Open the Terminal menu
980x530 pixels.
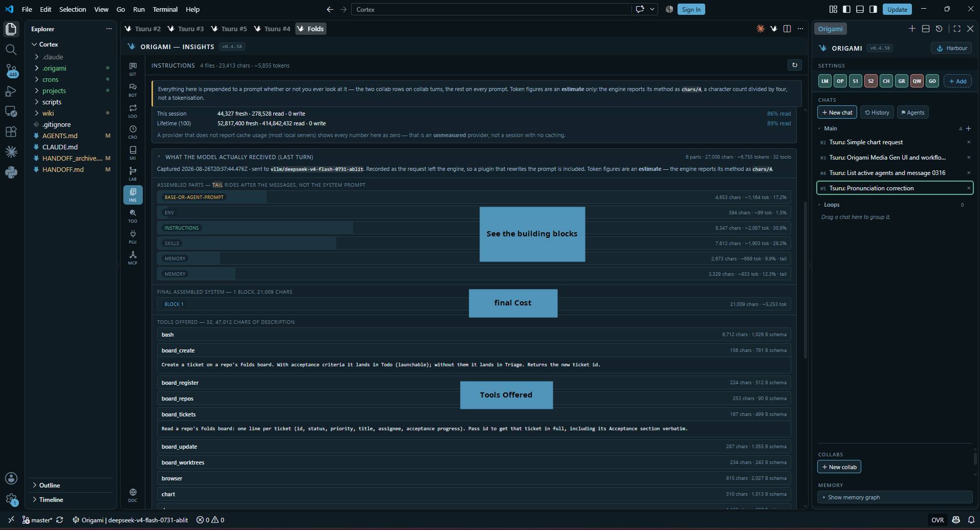(x=165, y=9)
